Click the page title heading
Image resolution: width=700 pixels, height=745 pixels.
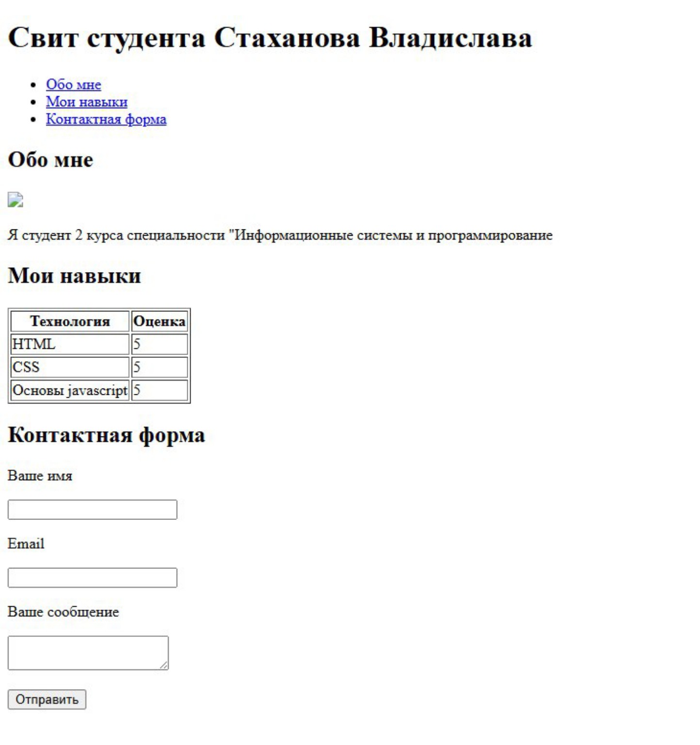270,35
